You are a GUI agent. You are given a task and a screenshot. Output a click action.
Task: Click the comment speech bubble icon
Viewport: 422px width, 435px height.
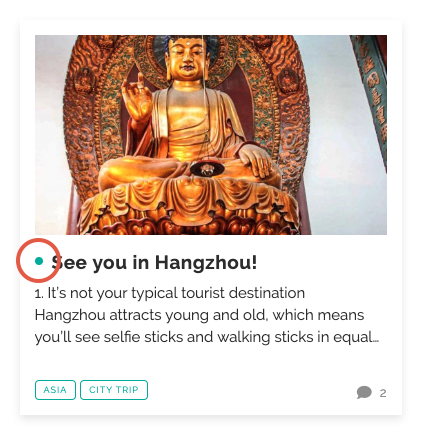point(364,392)
